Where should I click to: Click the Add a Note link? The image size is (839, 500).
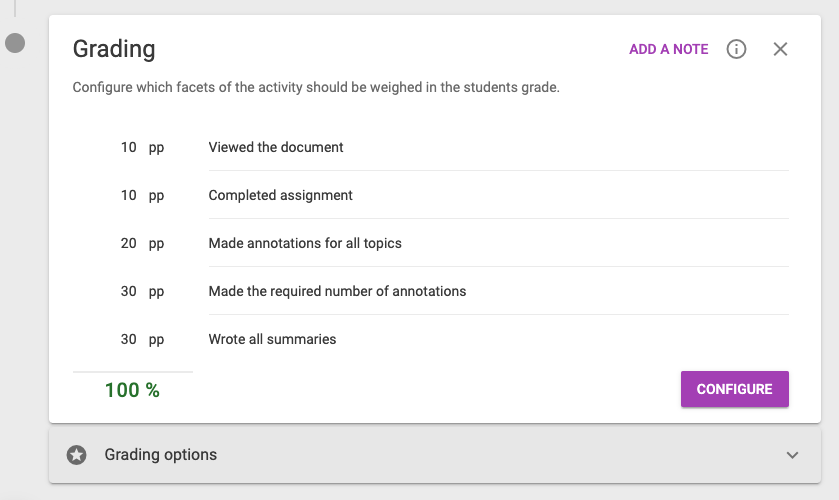[x=668, y=49]
